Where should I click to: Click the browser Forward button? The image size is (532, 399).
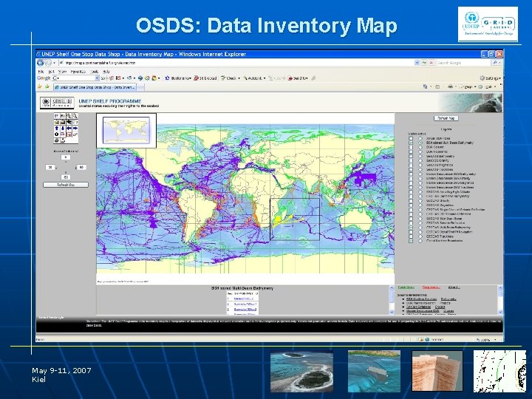pos(48,63)
